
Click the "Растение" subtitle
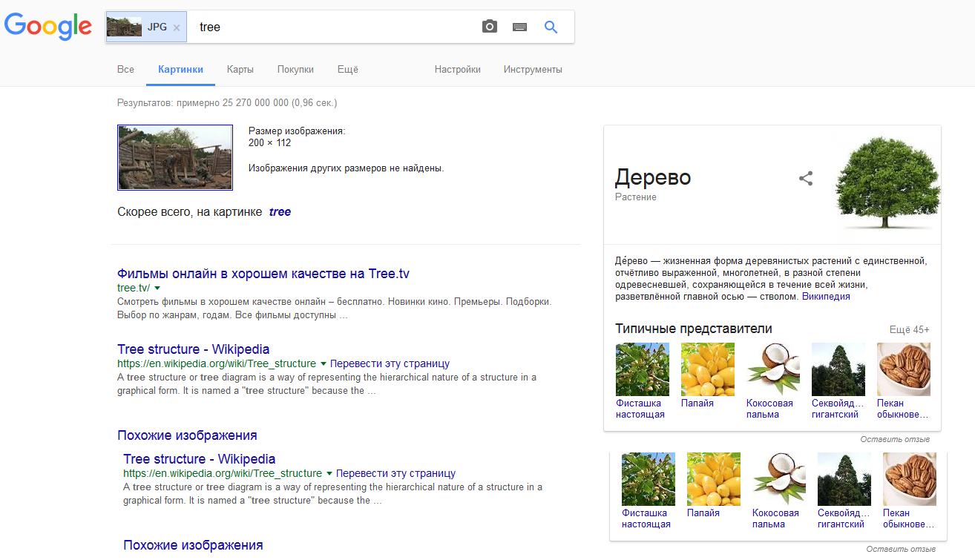click(636, 197)
